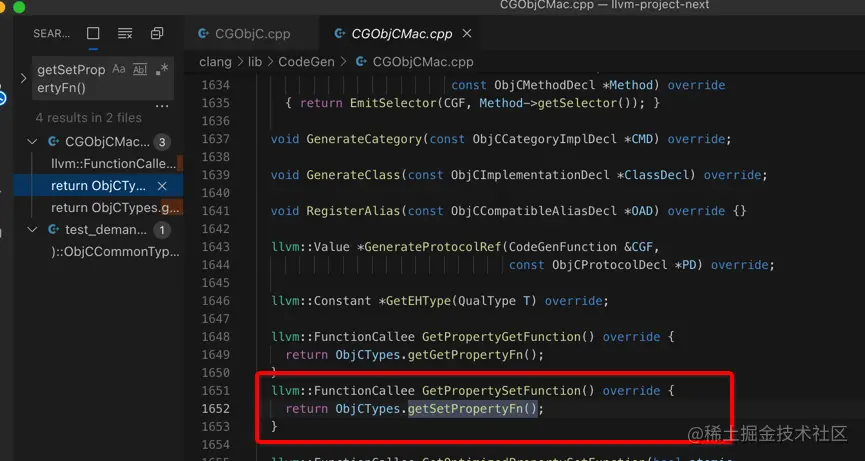Open the CGObjCMac... file in results

(x=107, y=142)
